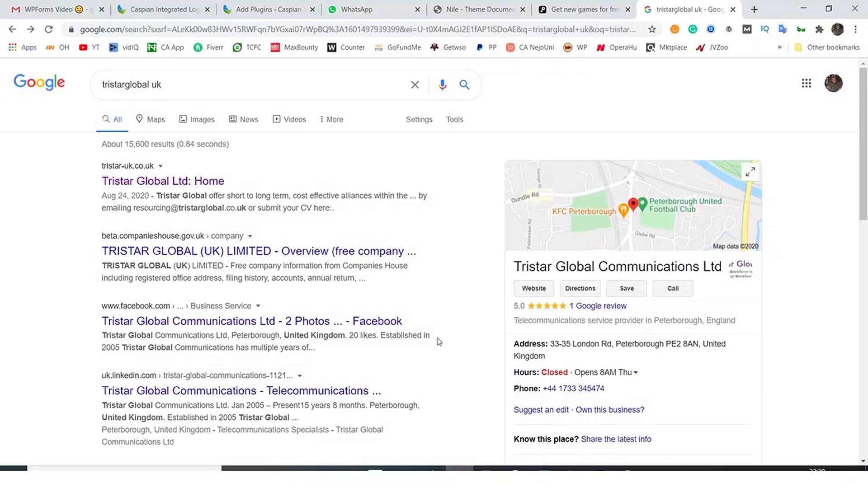Open Google account profile picture
Image resolution: width=868 pixels, height=488 pixels.
[833, 83]
